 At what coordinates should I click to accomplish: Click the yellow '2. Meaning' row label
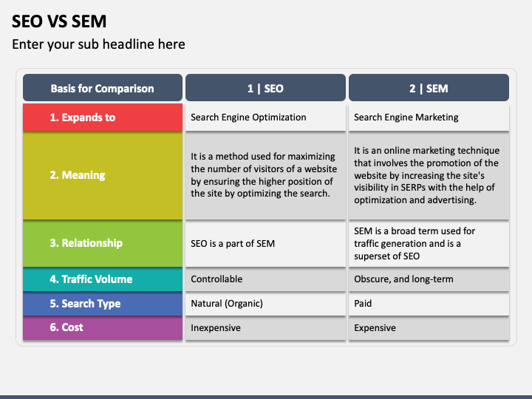point(103,175)
